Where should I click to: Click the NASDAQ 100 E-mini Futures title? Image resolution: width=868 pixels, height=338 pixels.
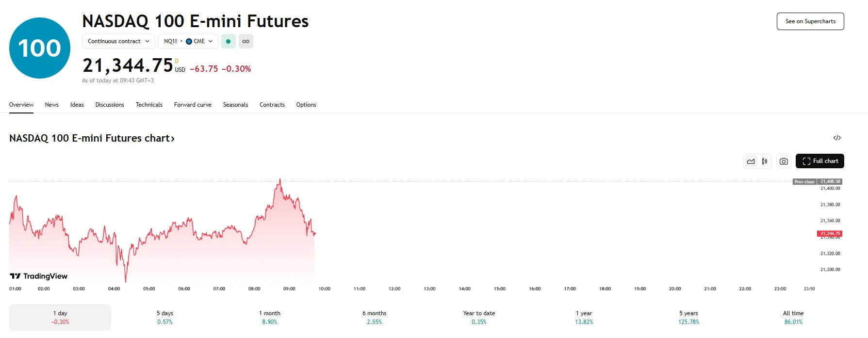(x=196, y=21)
